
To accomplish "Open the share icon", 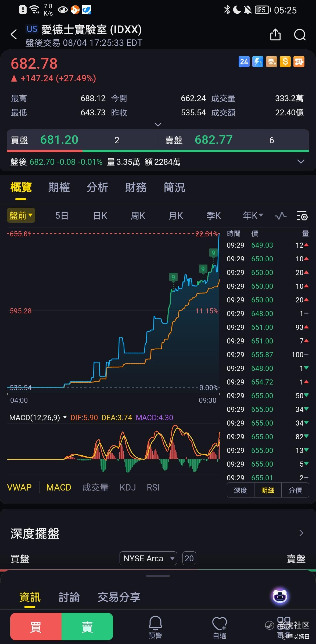I will [275, 35].
